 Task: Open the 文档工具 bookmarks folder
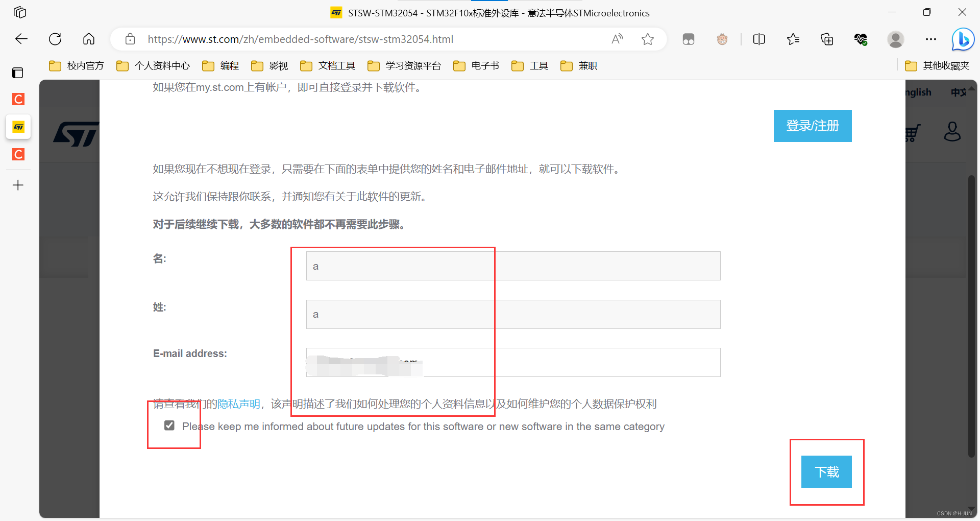click(328, 66)
